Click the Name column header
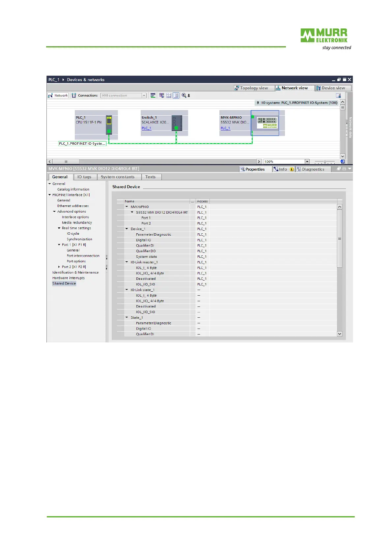This screenshot has width=392, height=555. pos(157,201)
